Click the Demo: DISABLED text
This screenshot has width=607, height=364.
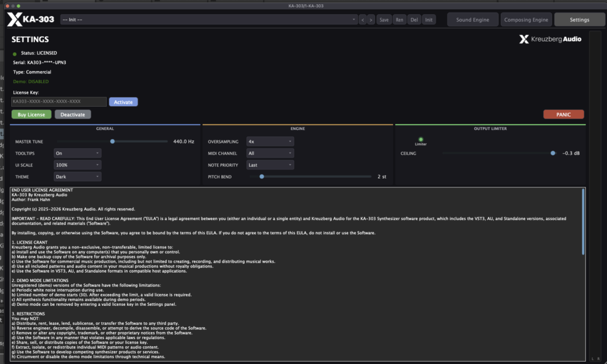coord(31,82)
